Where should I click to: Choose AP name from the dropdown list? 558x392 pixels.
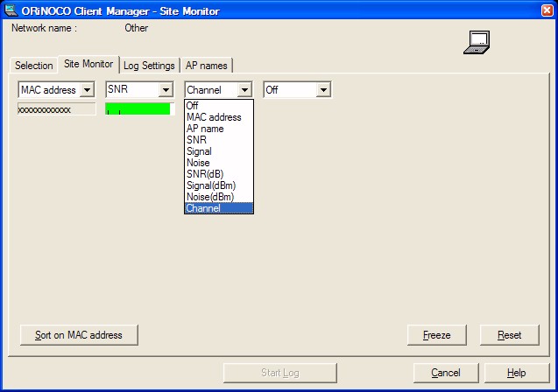coord(205,129)
